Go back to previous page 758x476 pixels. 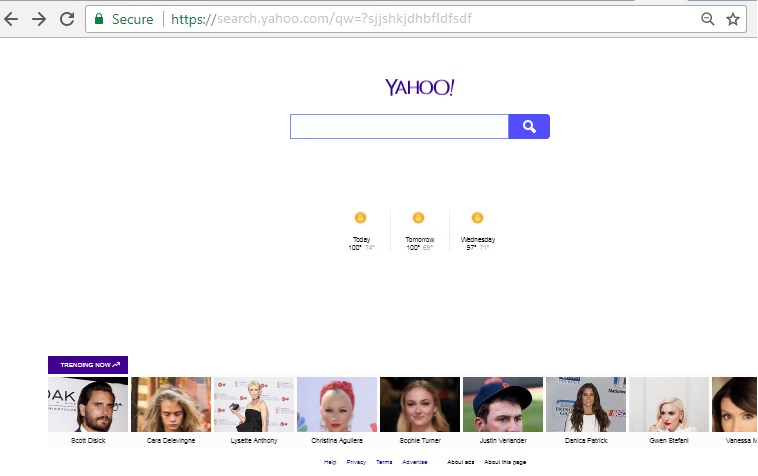[11, 19]
